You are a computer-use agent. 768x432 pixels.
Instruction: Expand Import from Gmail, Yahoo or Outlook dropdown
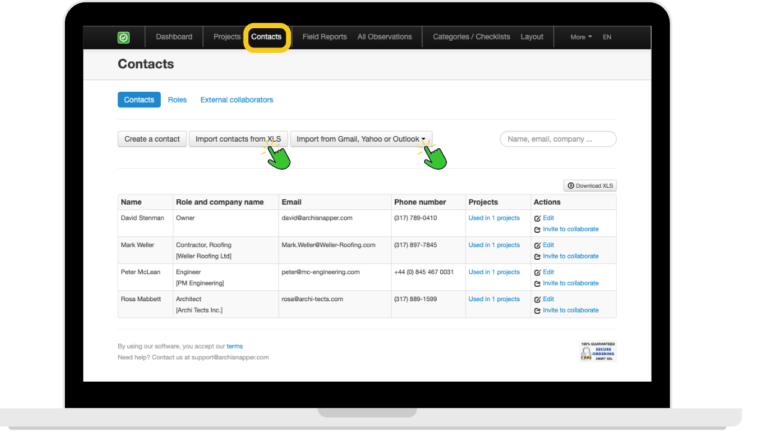click(x=361, y=139)
